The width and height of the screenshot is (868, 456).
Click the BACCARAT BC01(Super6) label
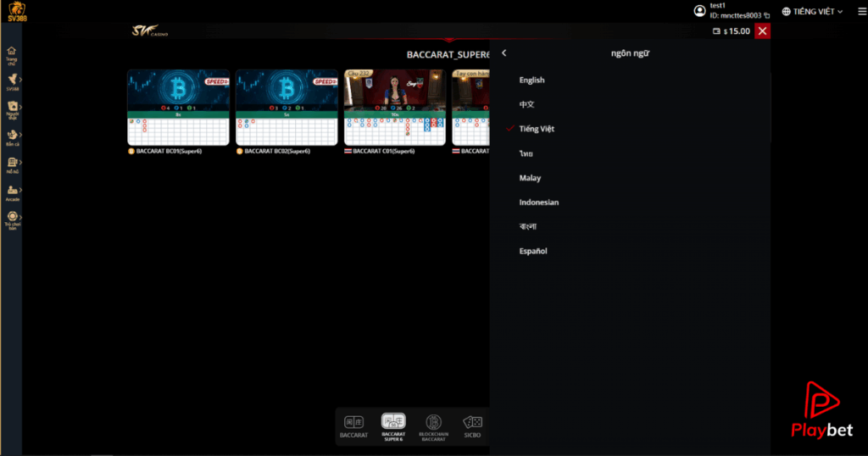[x=169, y=151]
